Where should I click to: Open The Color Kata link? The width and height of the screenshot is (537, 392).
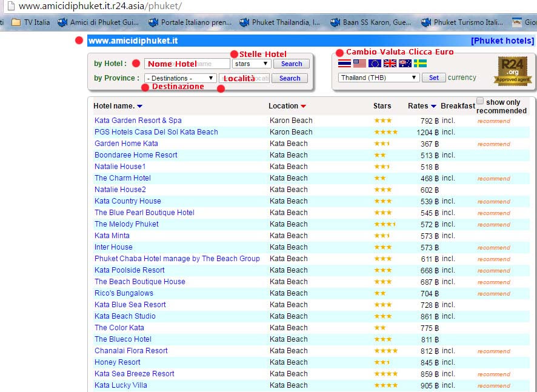click(119, 328)
